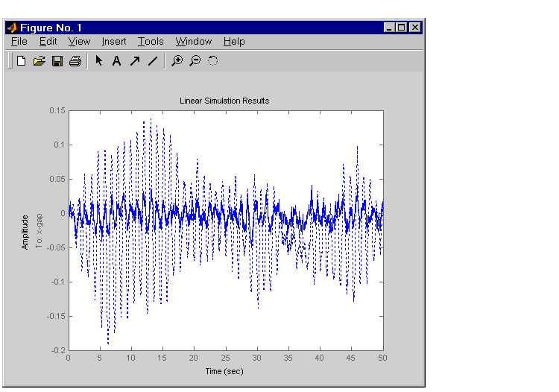Choose the Insert Text "A" tool
This screenshot has height=392, width=559.
116,61
